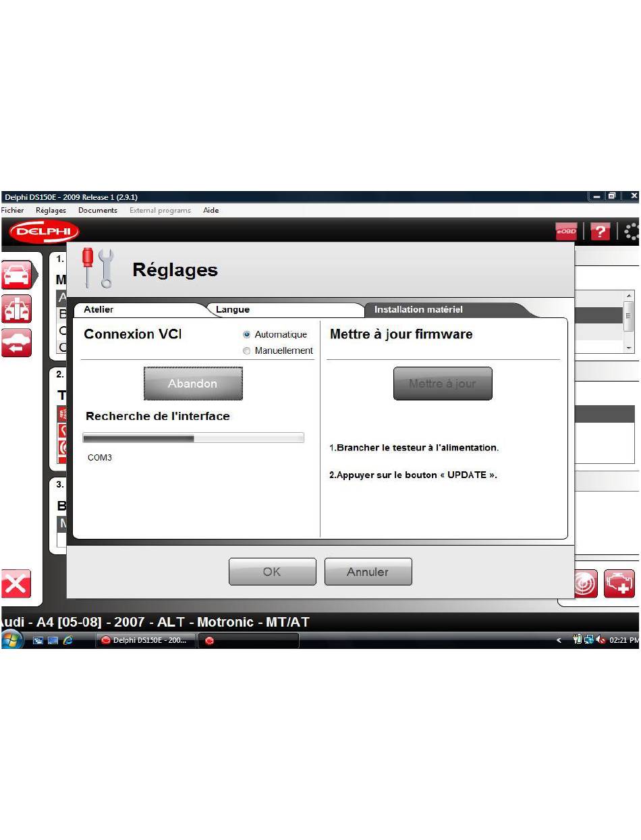Show hidden tray icons with the arrow
641x840 pixels.
pos(559,641)
